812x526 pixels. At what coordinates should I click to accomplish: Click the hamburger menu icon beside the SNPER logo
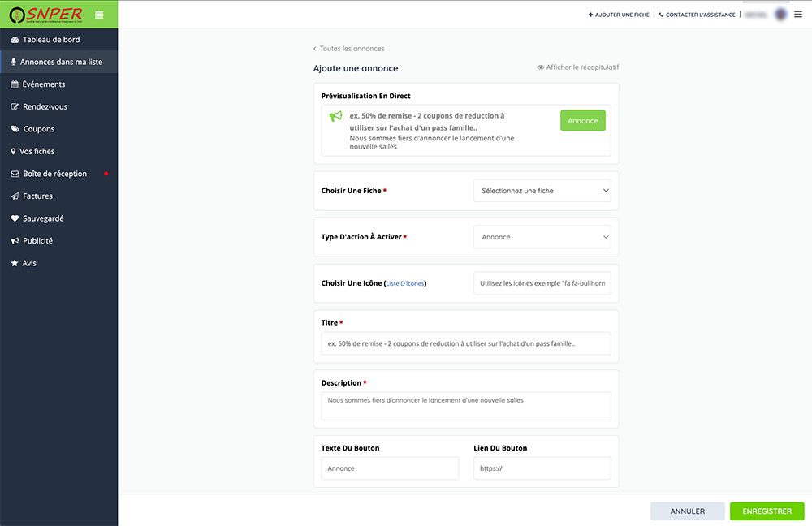(99, 15)
